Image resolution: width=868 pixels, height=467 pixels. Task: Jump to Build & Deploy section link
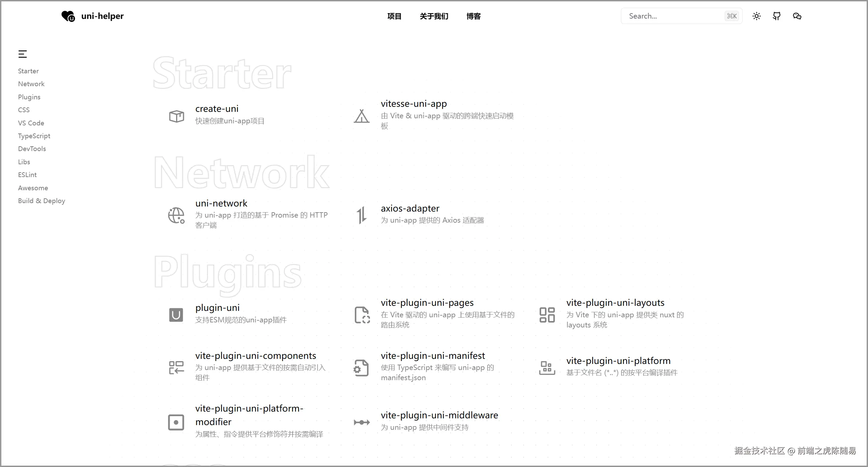(x=42, y=201)
